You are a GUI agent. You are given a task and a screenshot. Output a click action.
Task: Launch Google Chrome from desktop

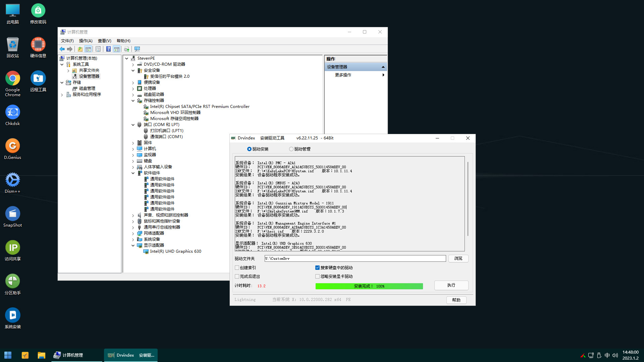point(13,84)
